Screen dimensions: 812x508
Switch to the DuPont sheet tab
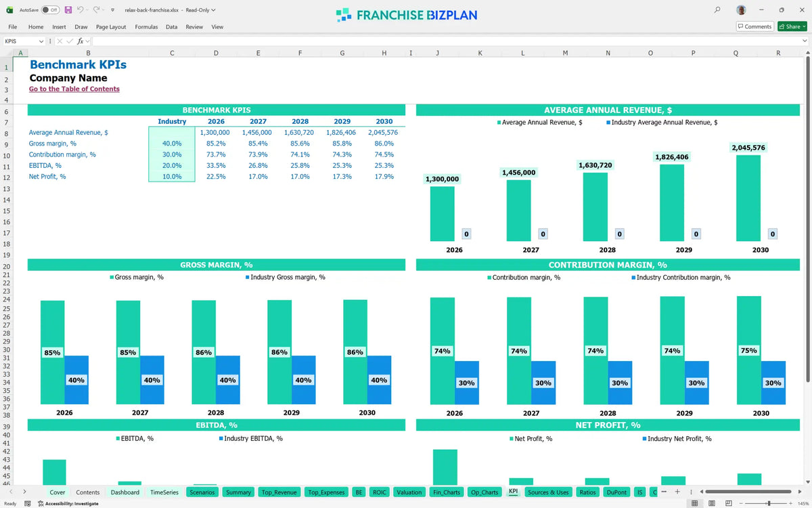coord(616,492)
